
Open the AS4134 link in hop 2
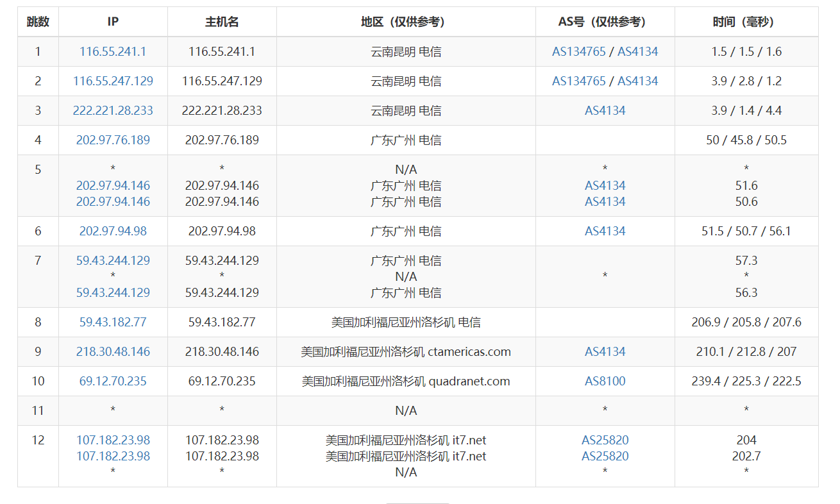(x=637, y=81)
